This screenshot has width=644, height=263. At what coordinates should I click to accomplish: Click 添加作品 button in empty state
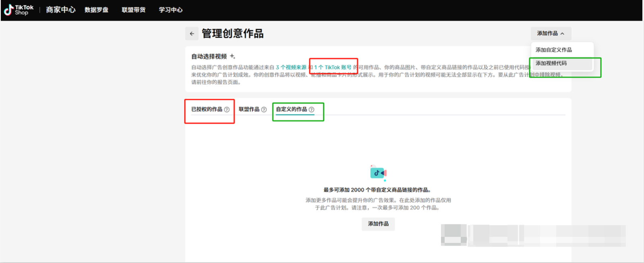[x=378, y=224]
